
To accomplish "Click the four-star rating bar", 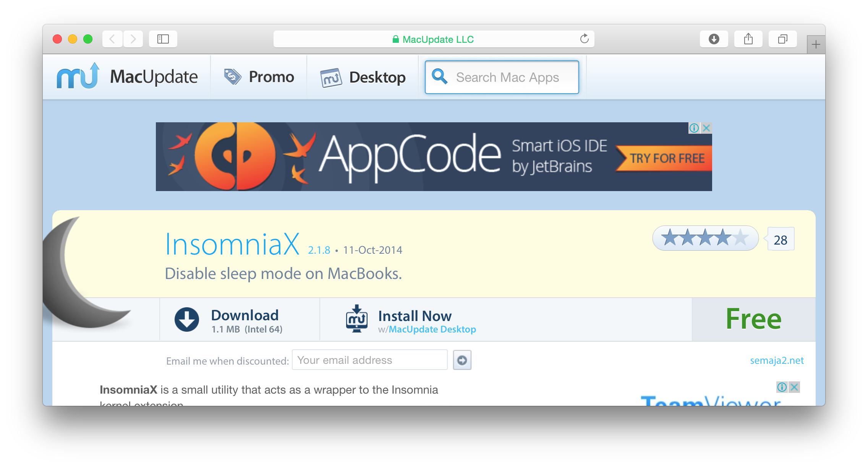I will point(705,238).
